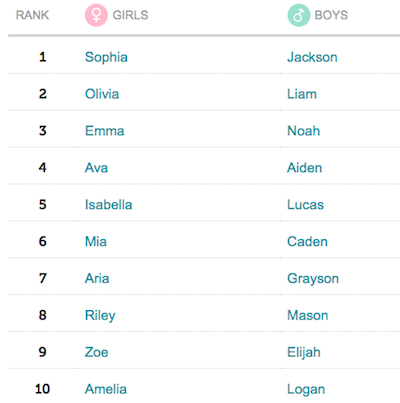Image resolution: width=400 pixels, height=403 pixels.
Task: Open the Jackson name link
Action: [312, 57]
